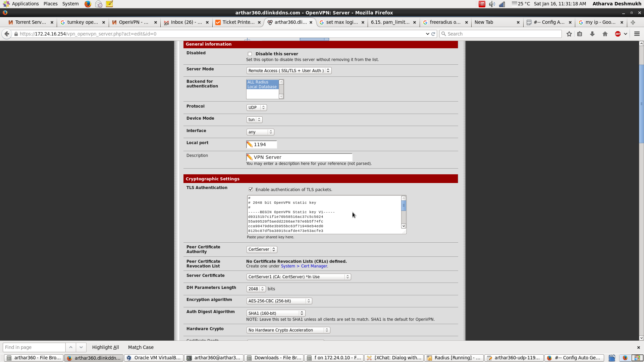Viewport: 644px width, 362px height.
Task: Click the workspace switcher in bottom panel
Action: point(637,358)
